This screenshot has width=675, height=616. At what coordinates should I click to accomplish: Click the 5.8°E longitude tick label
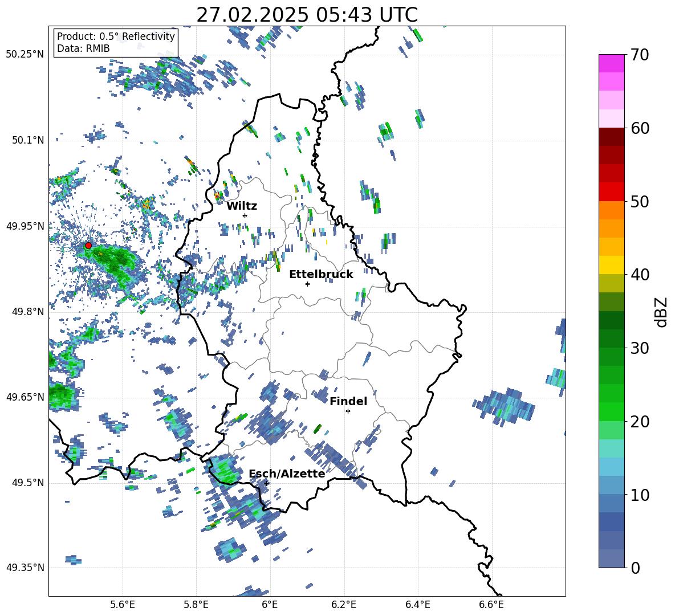196,605
